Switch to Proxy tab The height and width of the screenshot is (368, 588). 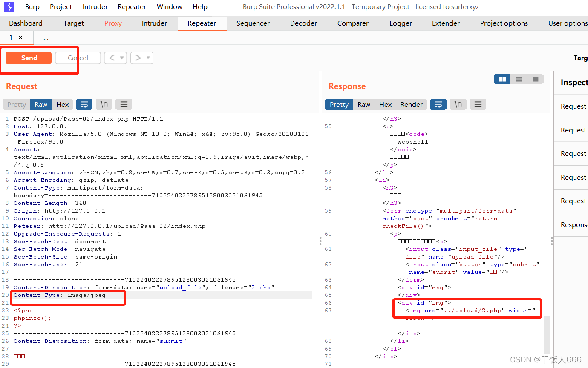click(x=113, y=23)
